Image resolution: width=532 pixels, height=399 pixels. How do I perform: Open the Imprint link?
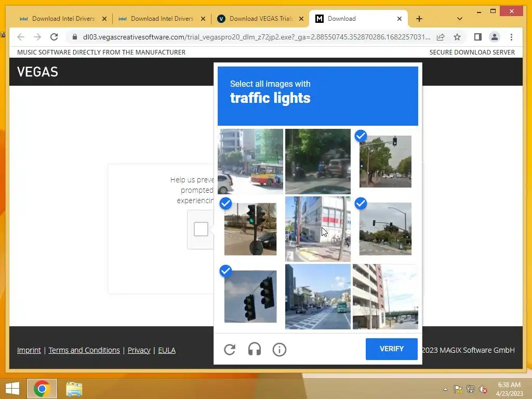[x=29, y=350]
